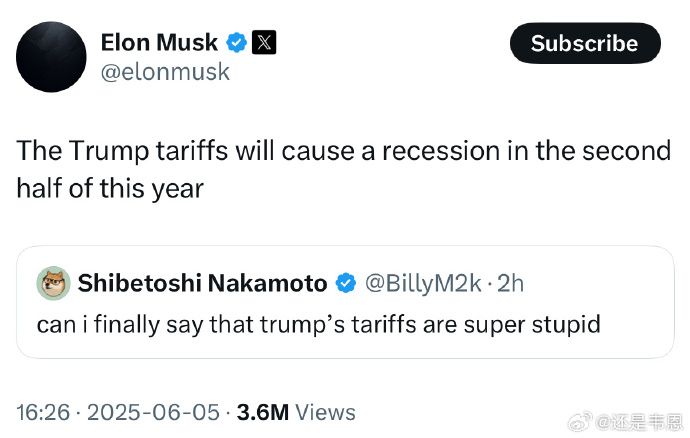Click the 2h timestamp on quoted post

pyautogui.click(x=510, y=283)
